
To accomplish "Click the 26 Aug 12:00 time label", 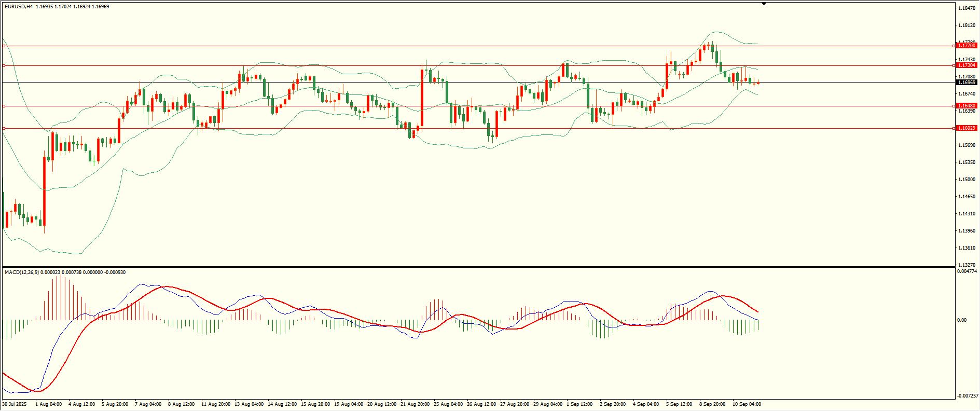I will (x=481, y=404).
